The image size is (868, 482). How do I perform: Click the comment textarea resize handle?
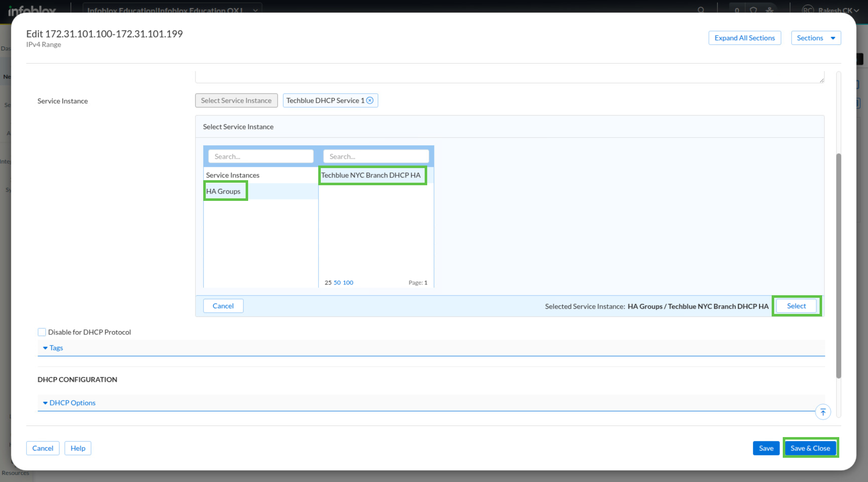click(822, 80)
